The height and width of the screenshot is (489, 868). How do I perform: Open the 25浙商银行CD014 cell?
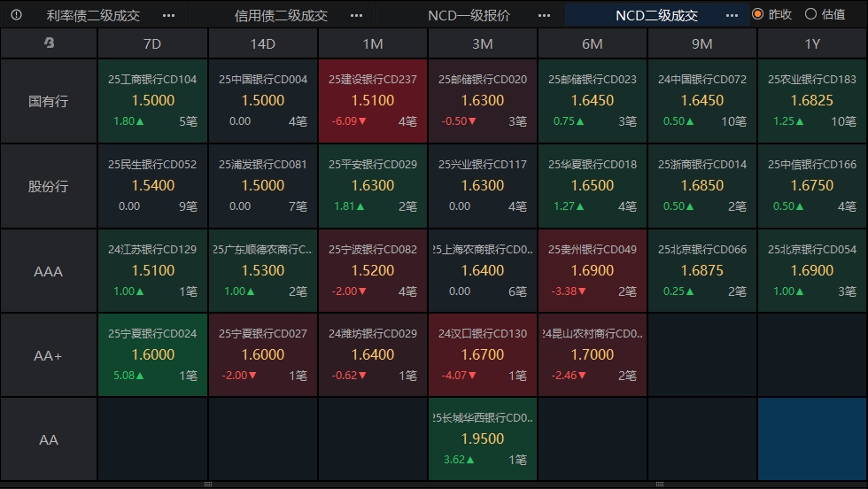point(701,186)
